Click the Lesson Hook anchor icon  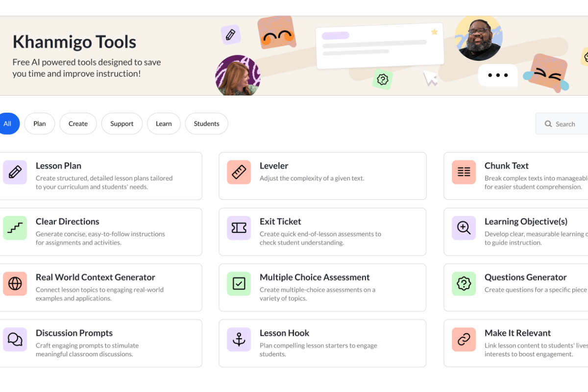pyautogui.click(x=239, y=340)
